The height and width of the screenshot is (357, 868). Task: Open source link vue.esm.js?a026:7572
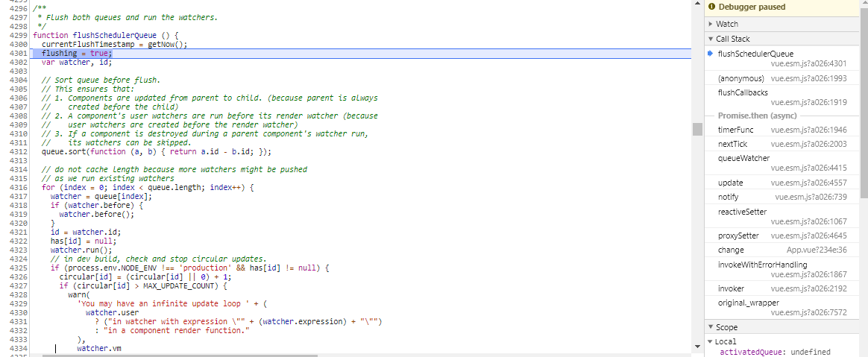point(809,313)
